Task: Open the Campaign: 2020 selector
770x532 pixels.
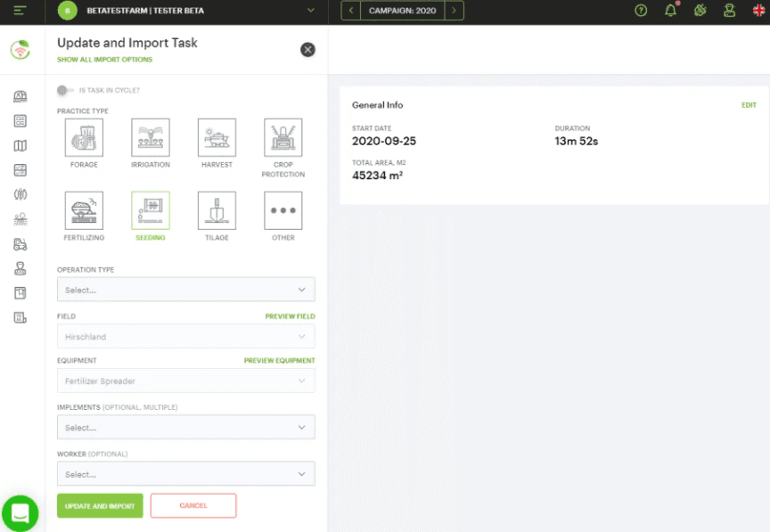Action: click(402, 11)
